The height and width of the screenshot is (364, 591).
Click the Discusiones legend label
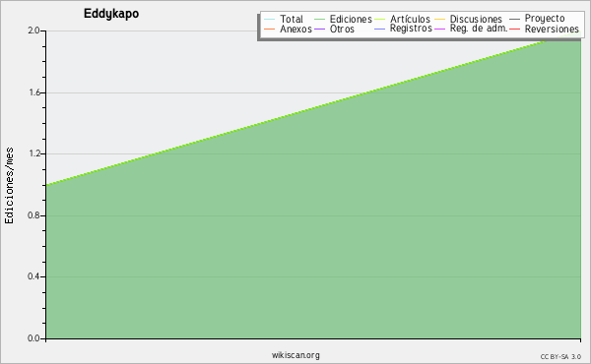point(476,19)
